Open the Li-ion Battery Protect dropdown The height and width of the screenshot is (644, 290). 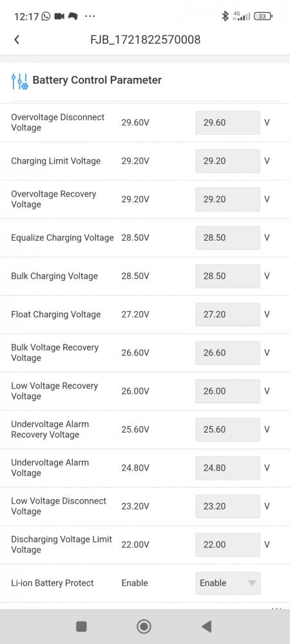pos(227,583)
